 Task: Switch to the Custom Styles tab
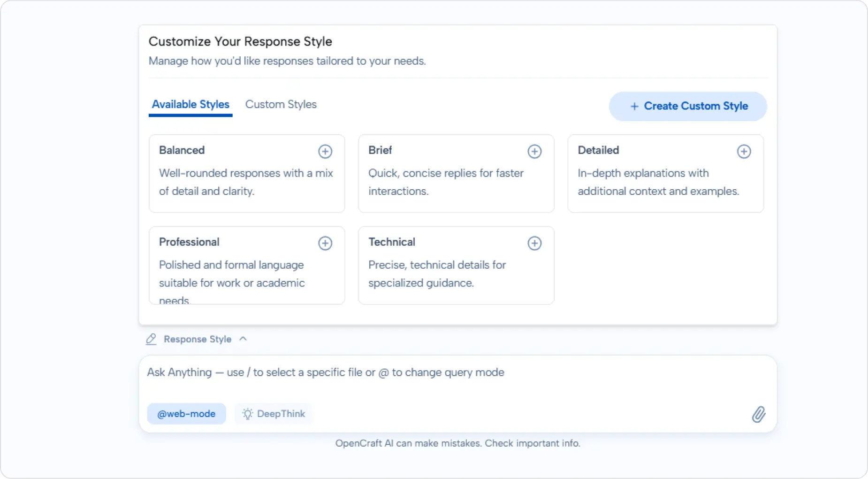(x=281, y=104)
